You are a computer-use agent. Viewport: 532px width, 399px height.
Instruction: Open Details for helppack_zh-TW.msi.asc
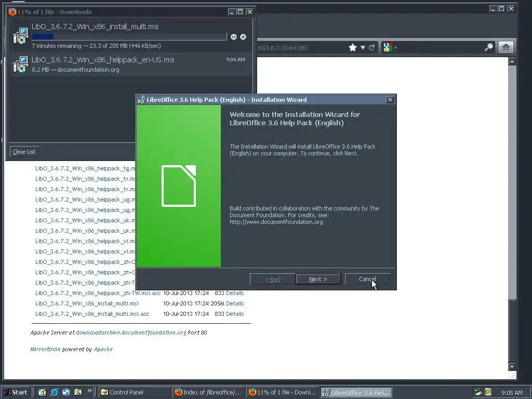[x=235, y=293]
